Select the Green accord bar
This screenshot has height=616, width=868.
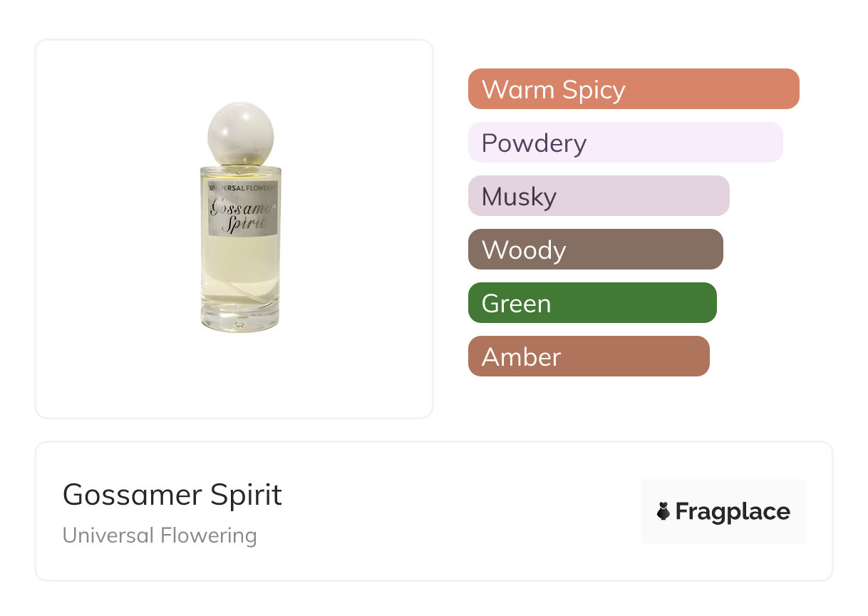point(592,303)
